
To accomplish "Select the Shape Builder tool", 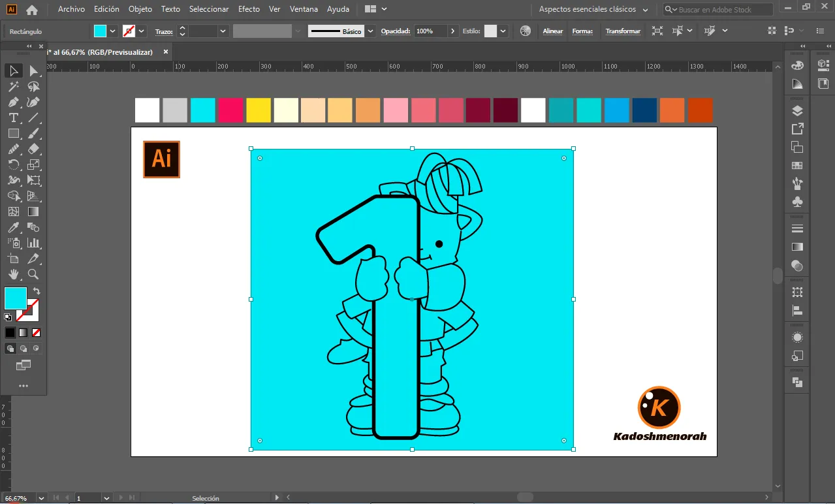I will point(13,196).
